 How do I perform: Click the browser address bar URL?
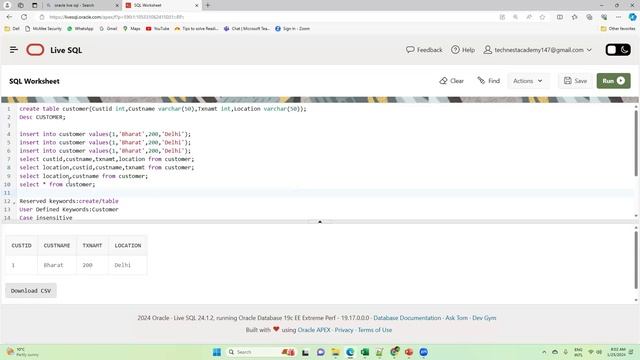click(x=117, y=17)
